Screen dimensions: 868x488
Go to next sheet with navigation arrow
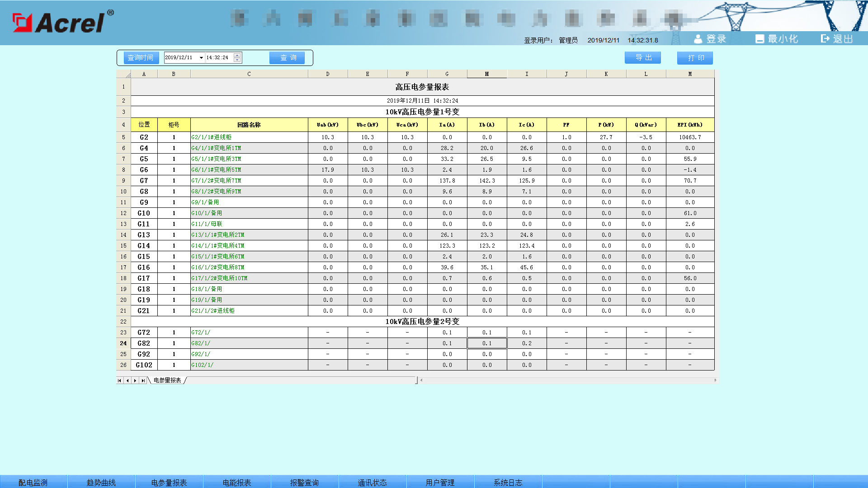[135, 380]
